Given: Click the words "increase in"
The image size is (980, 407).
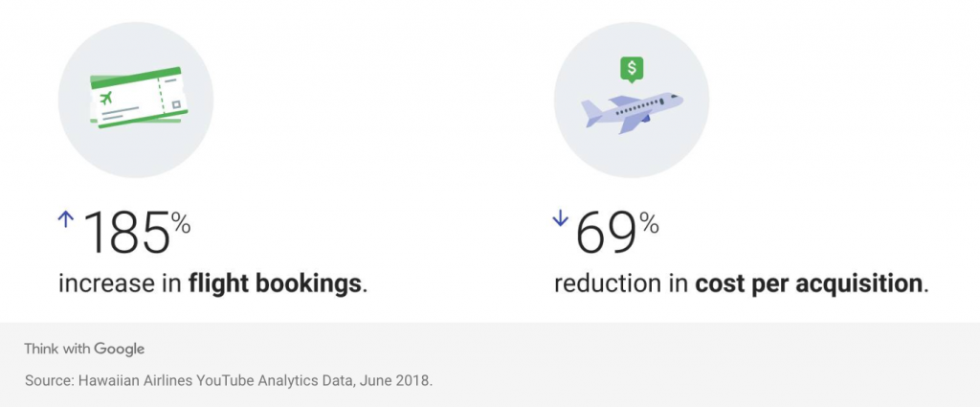Looking at the screenshot, I should tap(121, 283).
